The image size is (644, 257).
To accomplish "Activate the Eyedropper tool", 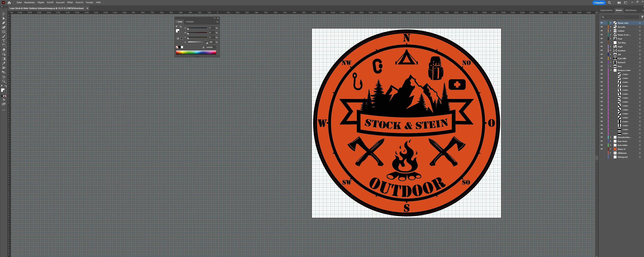I will [4, 63].
